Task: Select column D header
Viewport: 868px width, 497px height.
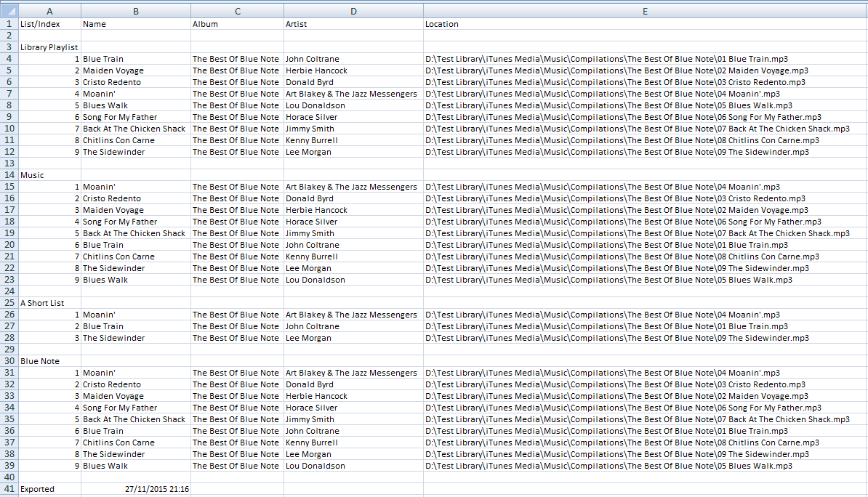Action: [354, 11]
